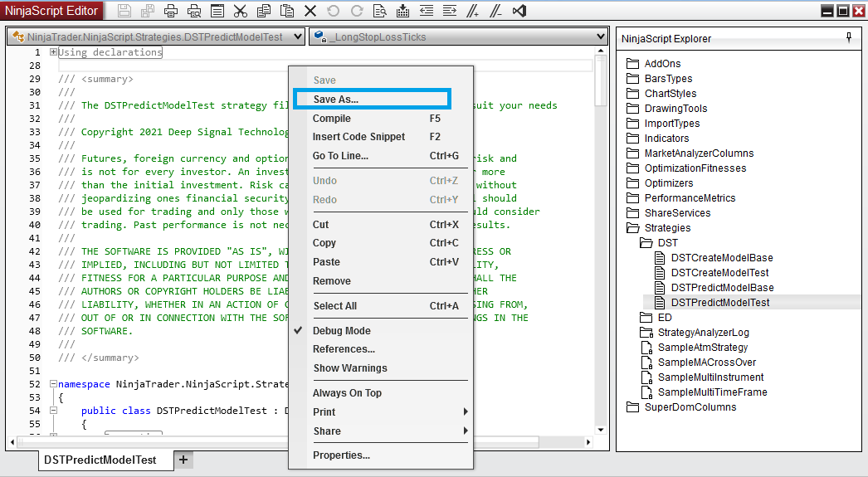Image resolution: width=868 pixels, height=477 pixels.
Task: Choose Insert Code Snippet
Action: 358,137
